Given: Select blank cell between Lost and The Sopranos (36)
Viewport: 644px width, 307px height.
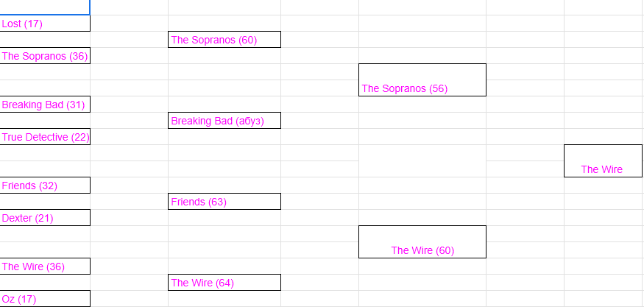Looking at the screenshot, I should (x=45, y=40).
